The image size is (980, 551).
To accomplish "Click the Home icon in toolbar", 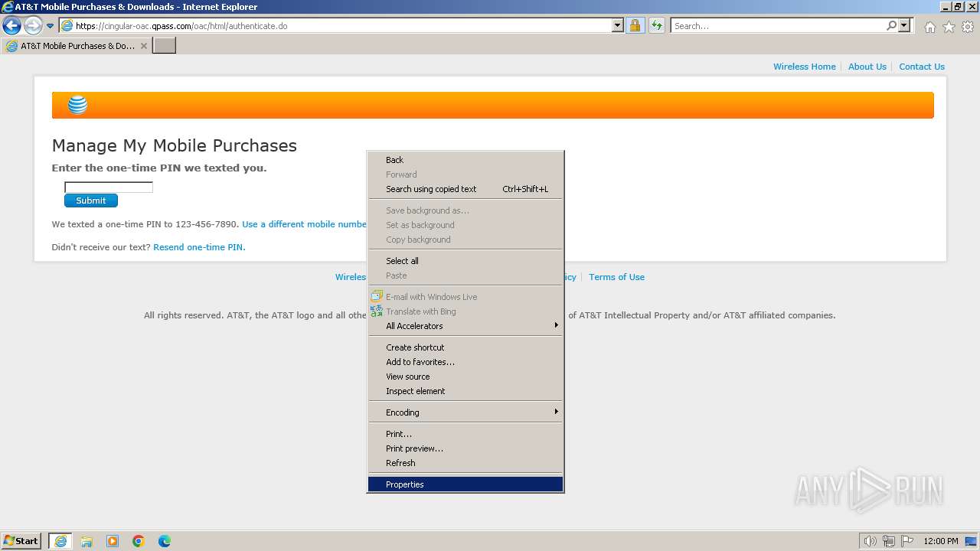I will [929, 27].
